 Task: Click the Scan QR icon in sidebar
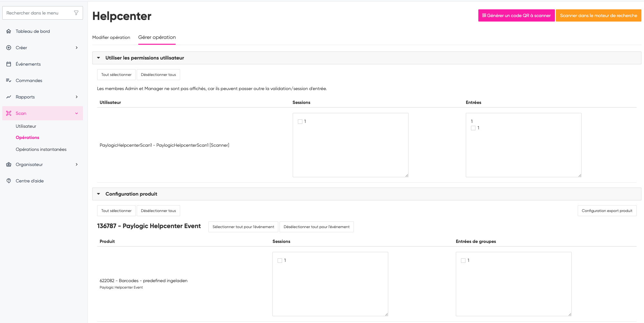(9, 113)
